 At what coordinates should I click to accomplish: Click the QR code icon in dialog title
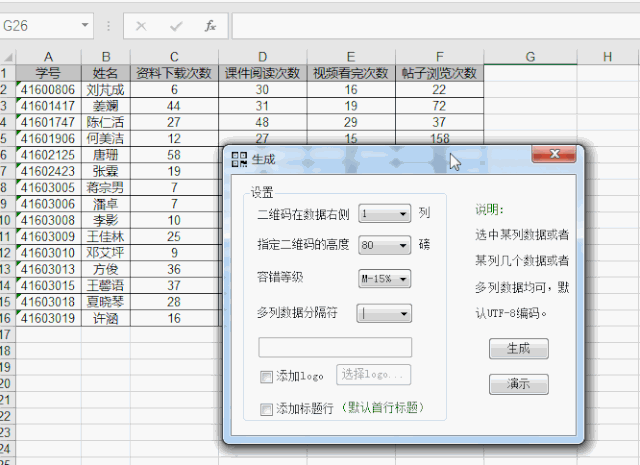point(239,159)
